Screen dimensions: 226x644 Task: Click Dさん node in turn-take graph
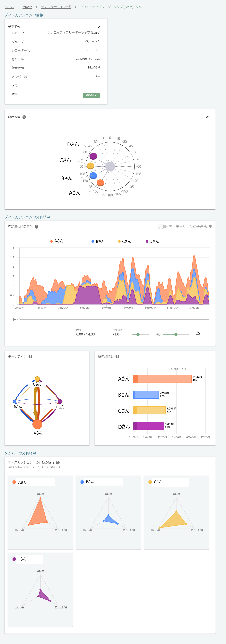coord(60,402)
